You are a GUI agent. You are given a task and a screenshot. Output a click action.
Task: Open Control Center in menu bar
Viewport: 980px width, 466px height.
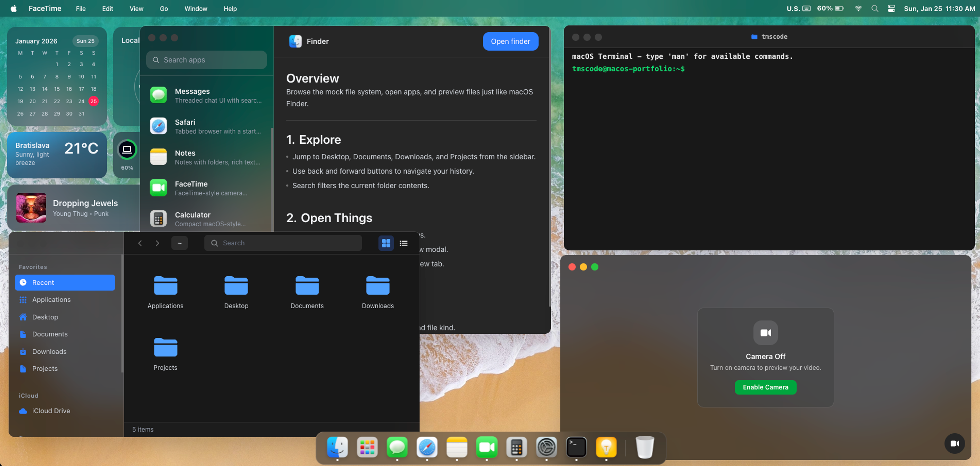coord(891,8)
